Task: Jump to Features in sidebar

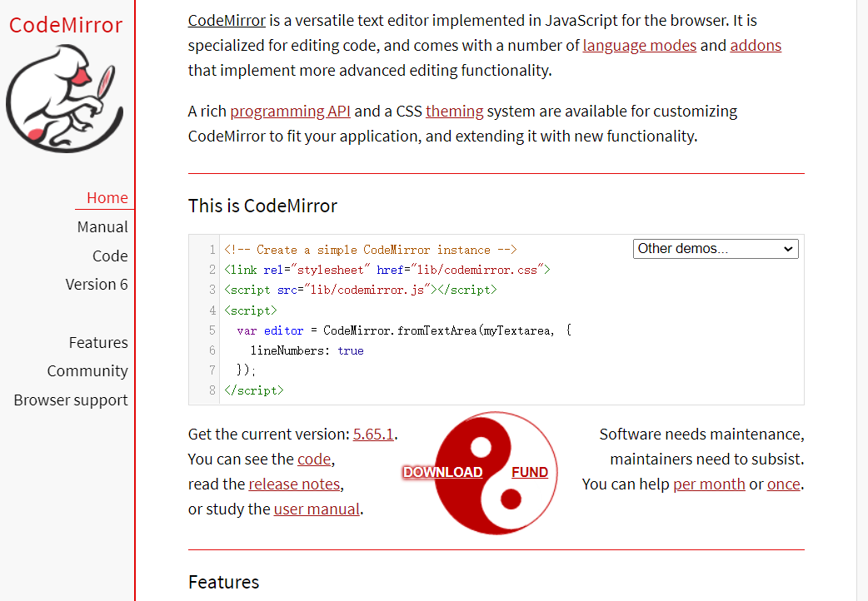Action: click(98, 343)
